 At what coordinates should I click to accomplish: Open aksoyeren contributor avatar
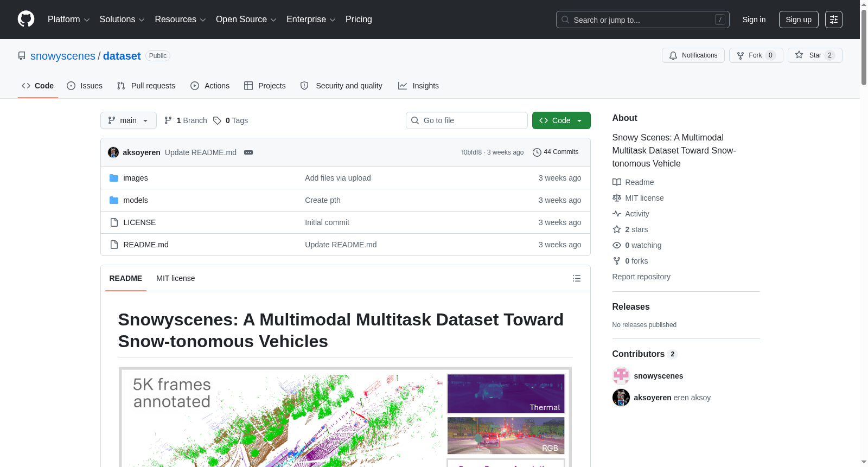pos(621,398)
